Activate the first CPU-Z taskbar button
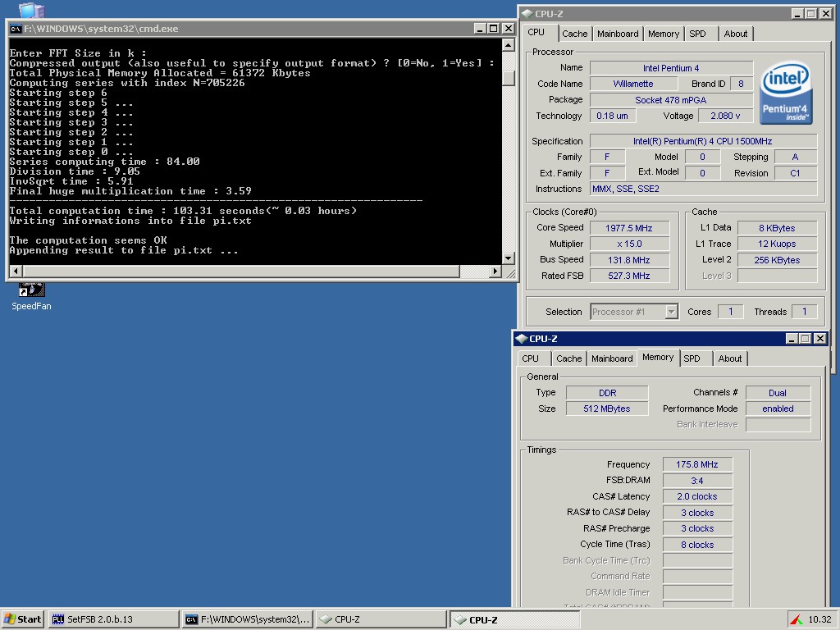This screenshot has height=630, width=840. 381,619
